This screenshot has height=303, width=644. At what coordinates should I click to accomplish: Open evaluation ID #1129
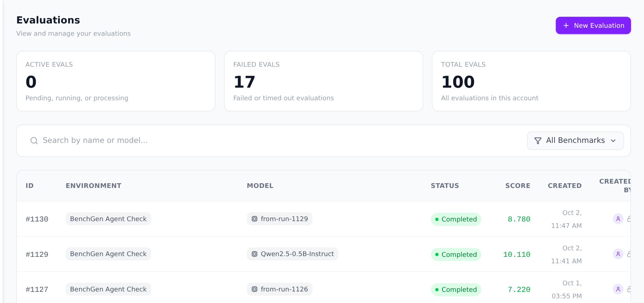pyautogui.click(x=37, y=254)
